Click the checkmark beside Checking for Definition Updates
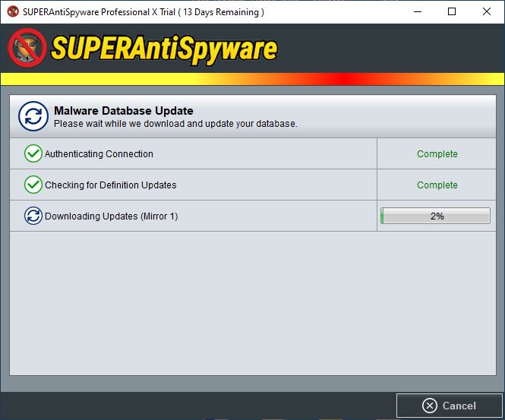The image size is (505, 420). 33,185
